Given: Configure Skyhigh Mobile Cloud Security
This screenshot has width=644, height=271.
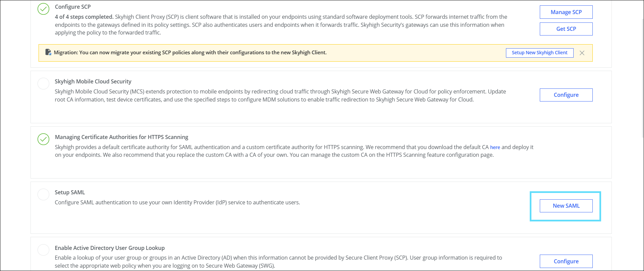Looking at the screenshot, I should [566, 95].
